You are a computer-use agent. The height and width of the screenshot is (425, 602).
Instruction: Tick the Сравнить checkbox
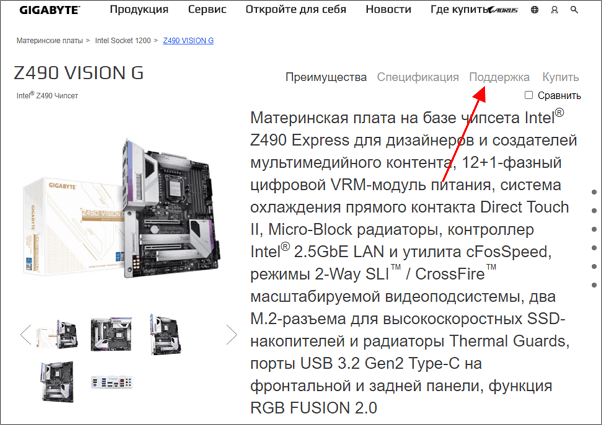tap(529, 95)
